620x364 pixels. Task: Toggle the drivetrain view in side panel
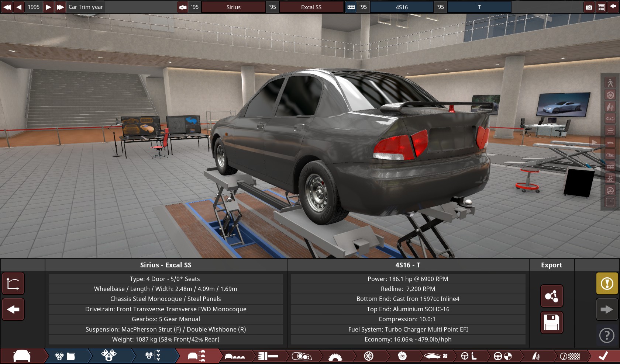pyautogui.click(x=610, y=119)
